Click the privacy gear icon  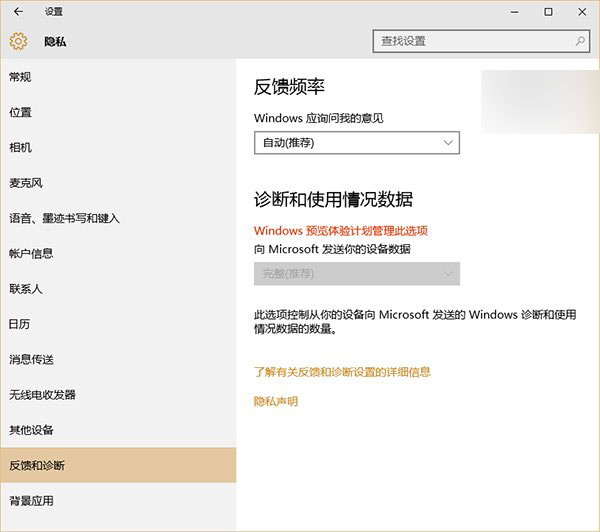tap(18, 42)
